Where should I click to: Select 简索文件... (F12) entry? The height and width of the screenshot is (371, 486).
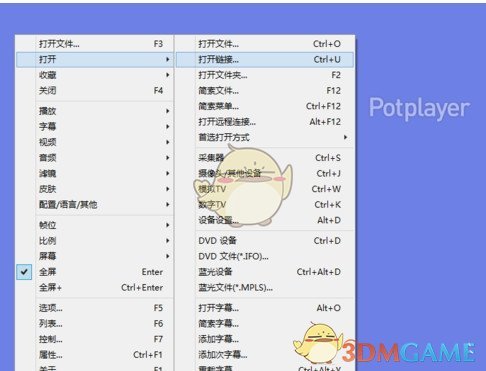pos(265,90)
